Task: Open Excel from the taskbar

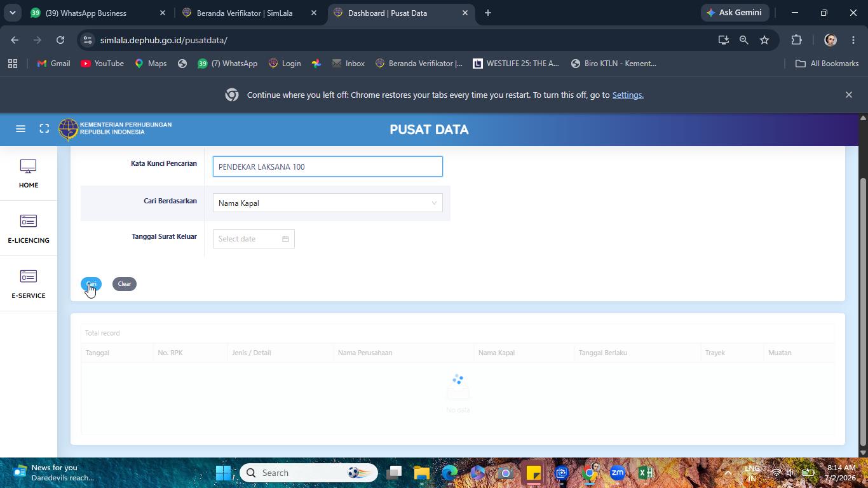Action: pos(646,473)
